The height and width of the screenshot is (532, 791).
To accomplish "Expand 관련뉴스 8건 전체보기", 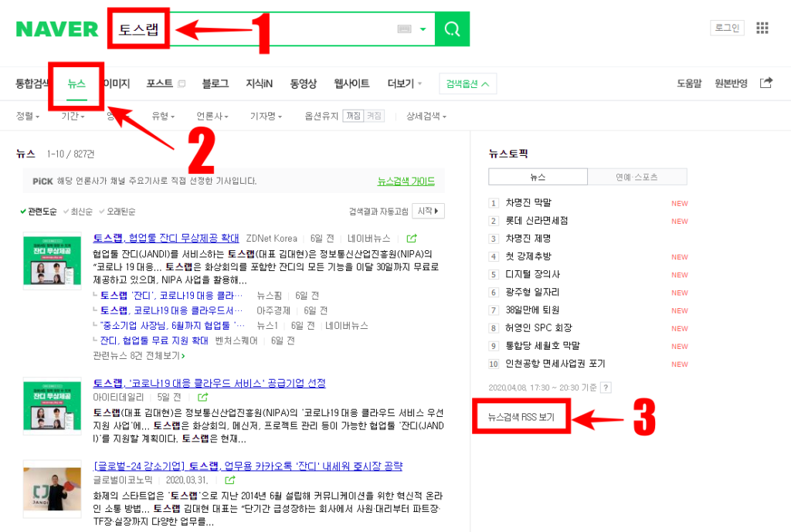I will [x=139, y=355].
